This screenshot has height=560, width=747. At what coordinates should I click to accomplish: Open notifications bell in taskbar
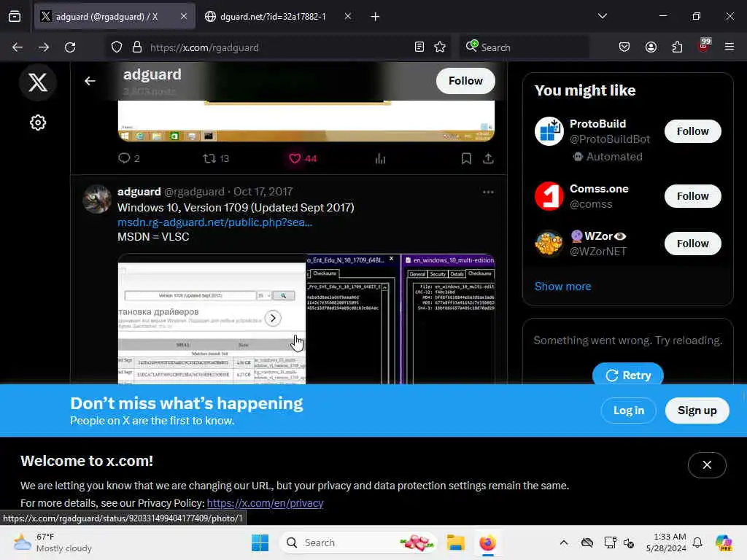point(697,542)
